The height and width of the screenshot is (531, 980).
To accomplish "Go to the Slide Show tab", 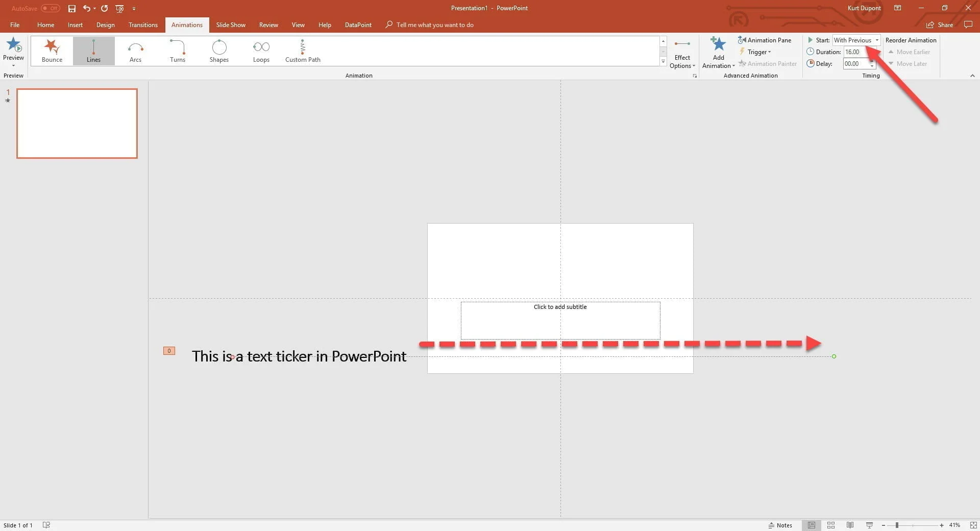I will pyautogui.click(x=231, y=25).
